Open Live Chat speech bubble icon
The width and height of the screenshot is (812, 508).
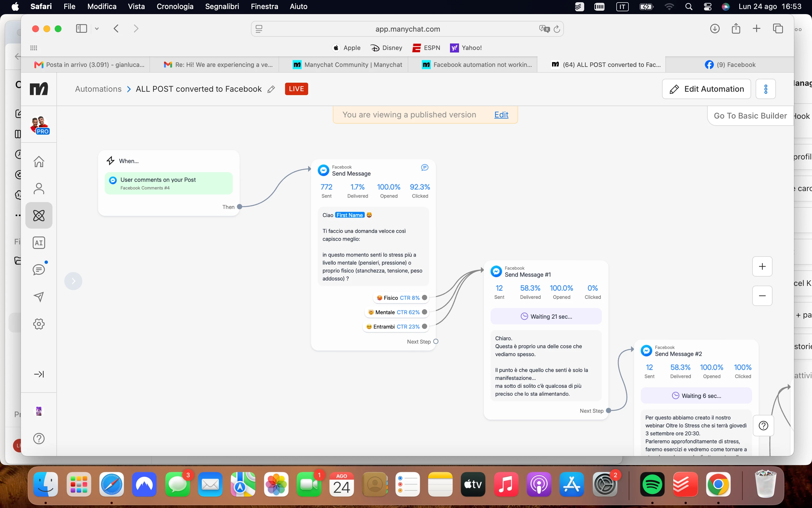coord(39,270)
